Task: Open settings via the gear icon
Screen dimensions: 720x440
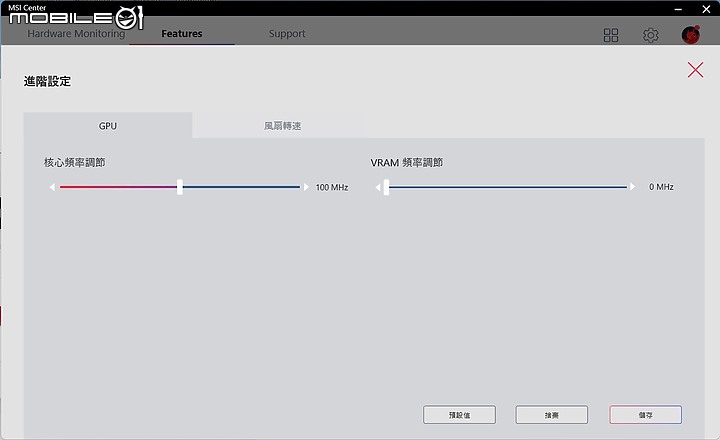Action: coord(650,35)
